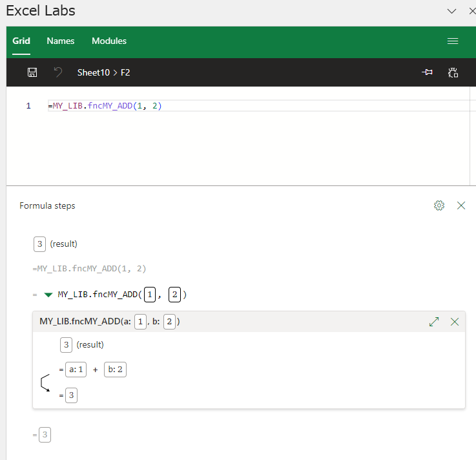This screenshot has width=476, height=460.
Task: Switch to the Modules tab
Action: pos(109,41)
